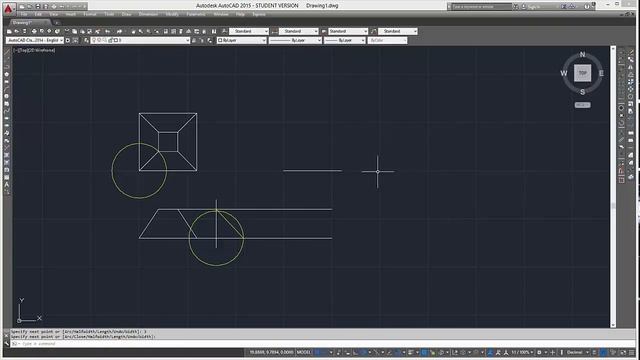Viewport: 640px width, 360px height.
Task: Open the text style Standard dropdown
Action: pos(249,31)
